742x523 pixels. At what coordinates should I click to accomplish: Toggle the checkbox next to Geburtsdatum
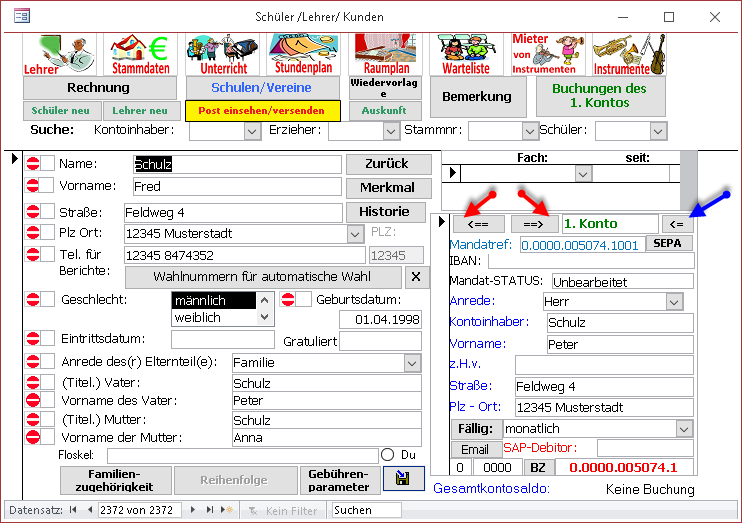(x=303, y=300)
